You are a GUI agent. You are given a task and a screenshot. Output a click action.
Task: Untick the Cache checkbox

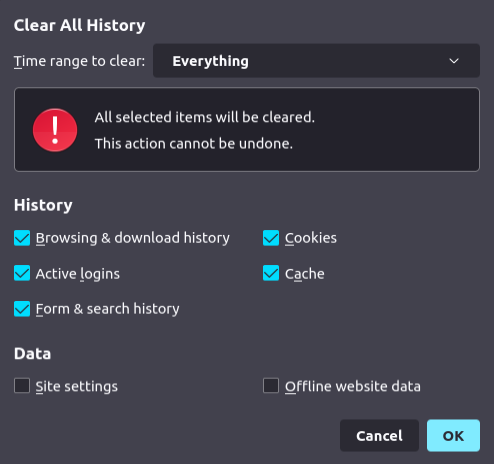pyautogui.click(x=271, y=273)
